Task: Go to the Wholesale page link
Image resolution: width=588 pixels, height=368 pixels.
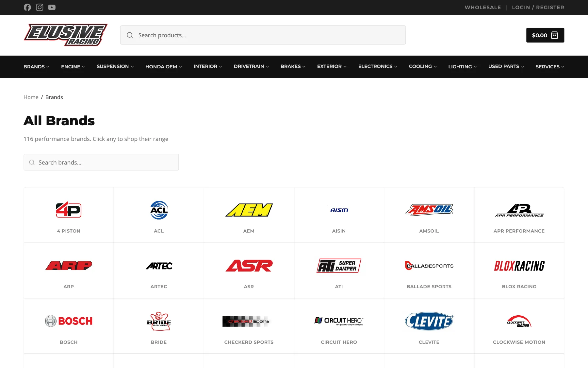Action: coord(483,7)
